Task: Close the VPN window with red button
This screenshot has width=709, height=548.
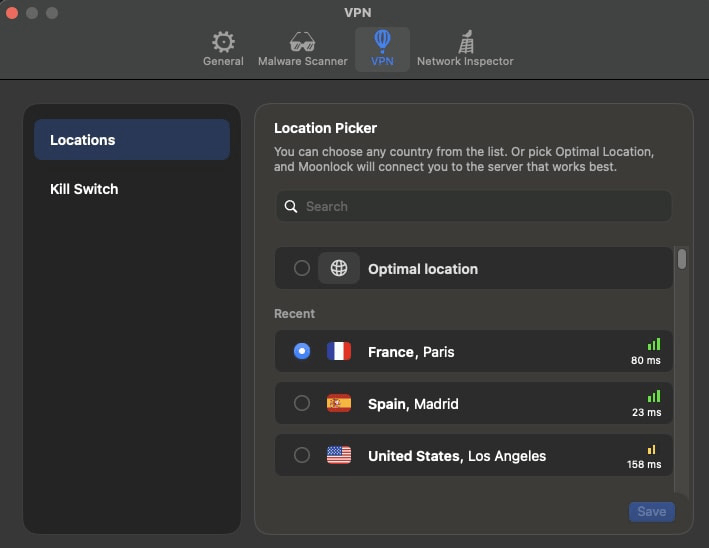Action: [x=12, y=13]
